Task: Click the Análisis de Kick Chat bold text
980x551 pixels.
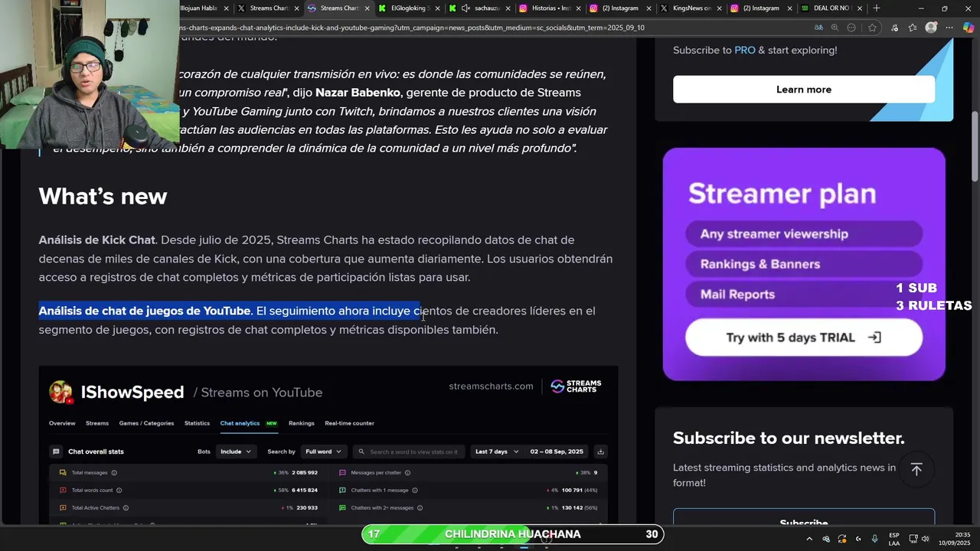Action: (x=96, y=240)
